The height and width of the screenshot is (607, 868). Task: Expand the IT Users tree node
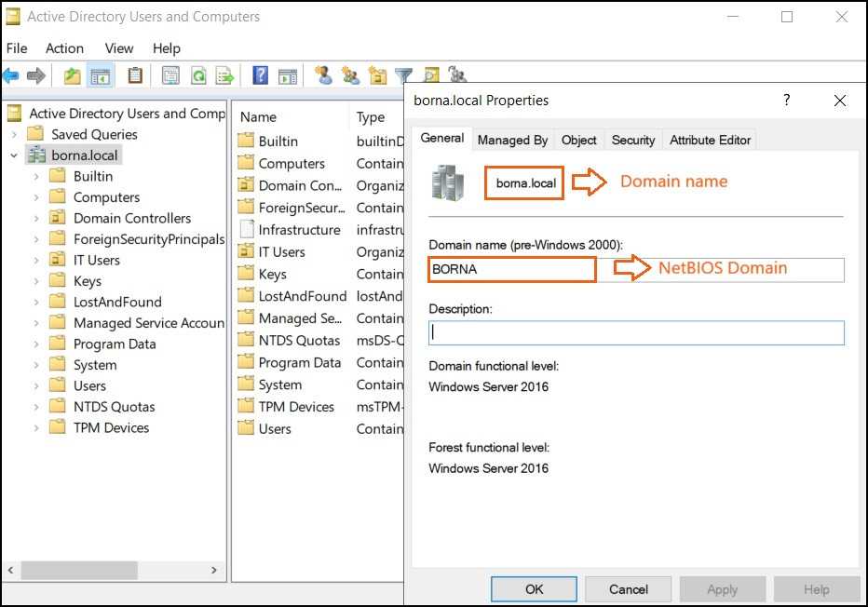coord(36,260)
